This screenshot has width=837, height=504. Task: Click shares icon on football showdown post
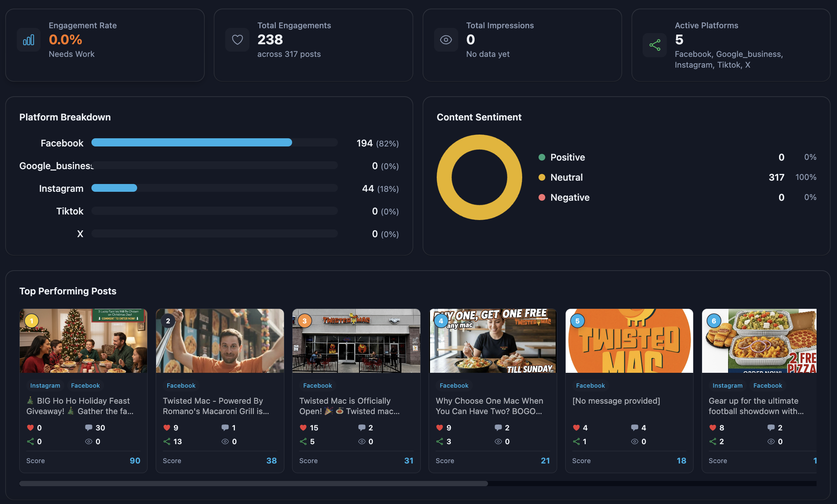coord(713,442)
